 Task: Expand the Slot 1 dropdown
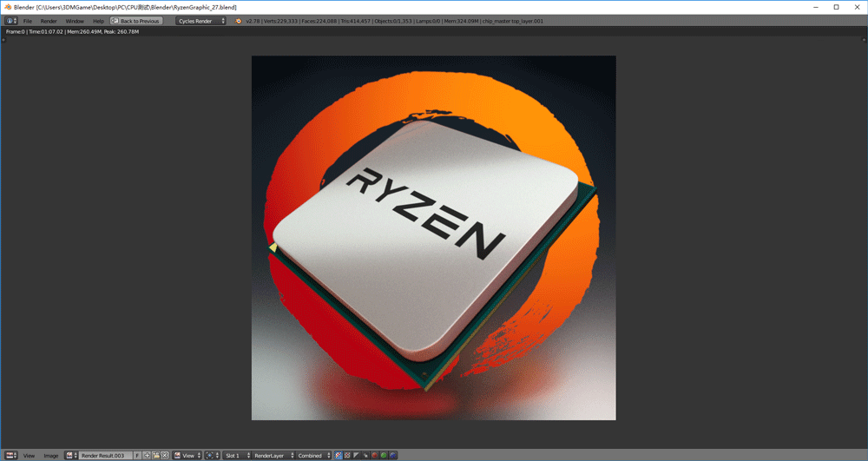234,455
